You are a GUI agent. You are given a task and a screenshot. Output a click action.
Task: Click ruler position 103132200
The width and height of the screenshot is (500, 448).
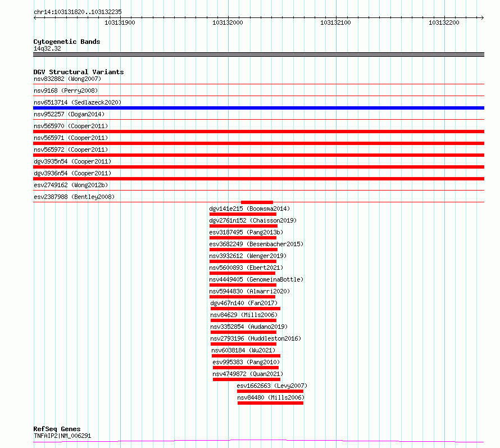[x=444, y=22]
